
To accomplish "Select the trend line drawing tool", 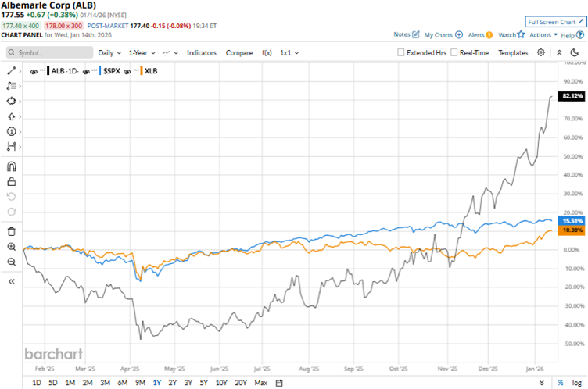I will click(x=11, y=71).
